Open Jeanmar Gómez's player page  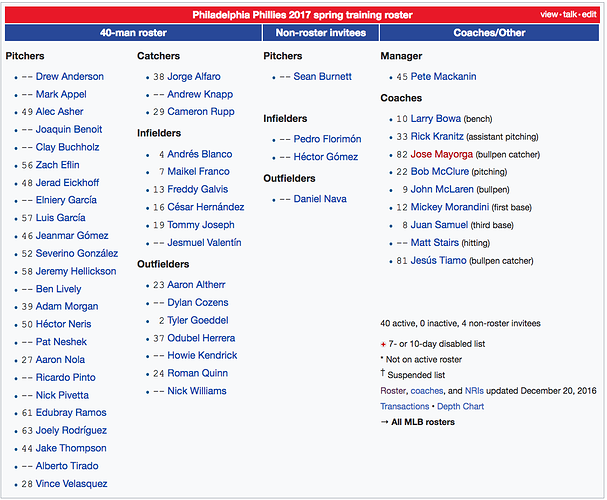(x=72, y=236)
